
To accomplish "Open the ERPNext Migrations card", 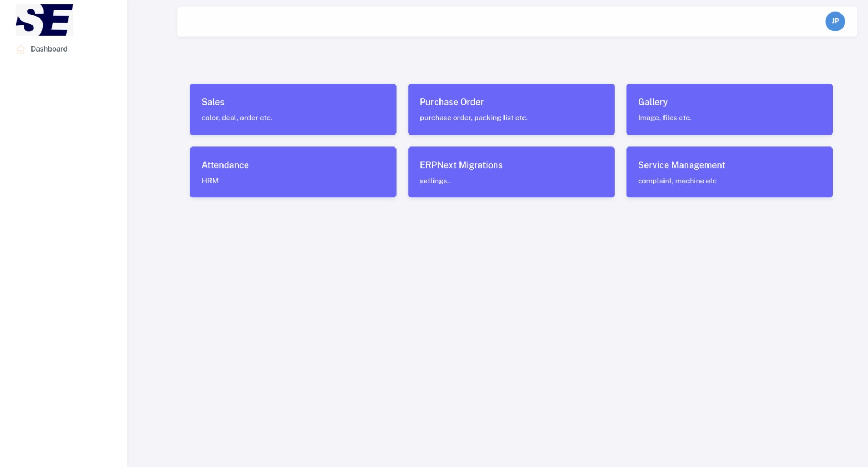I will pyautogui.click(x=511, y=172).
